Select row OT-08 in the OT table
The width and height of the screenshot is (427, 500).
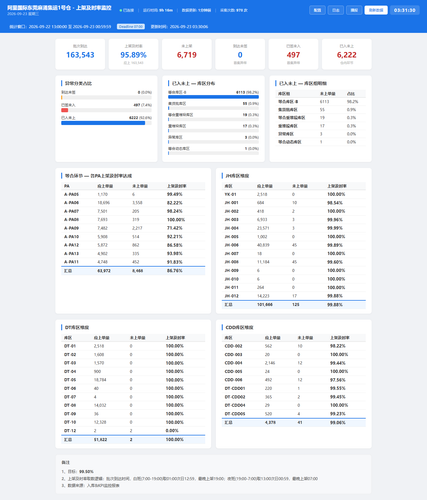click(x=133, y=405)
